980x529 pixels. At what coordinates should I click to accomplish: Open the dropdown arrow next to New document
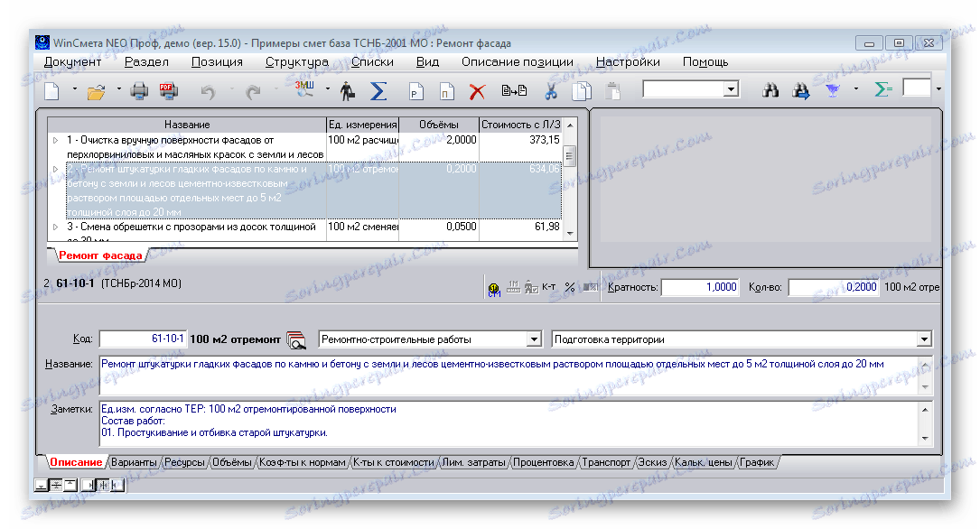[74, 89]
